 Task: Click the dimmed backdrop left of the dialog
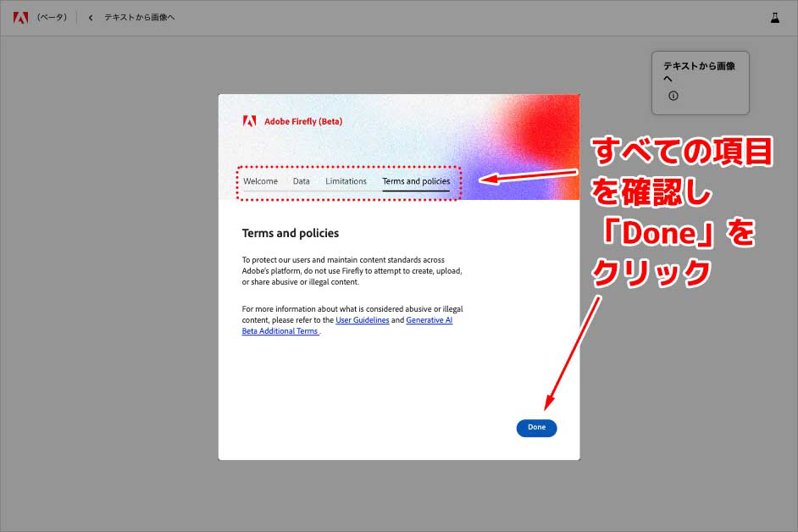[110, 280]
